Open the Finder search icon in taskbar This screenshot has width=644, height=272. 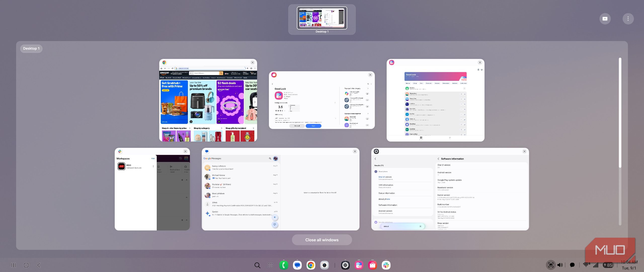point(257,265)
